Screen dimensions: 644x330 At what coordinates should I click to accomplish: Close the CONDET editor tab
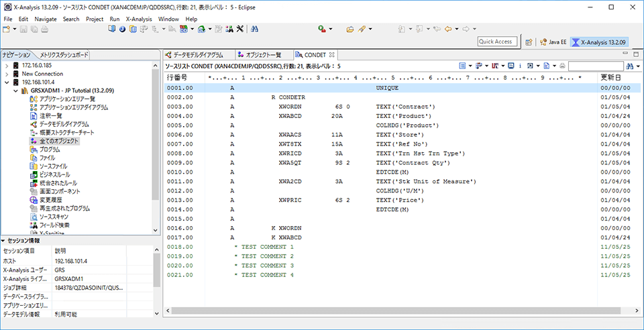(332, 54)
